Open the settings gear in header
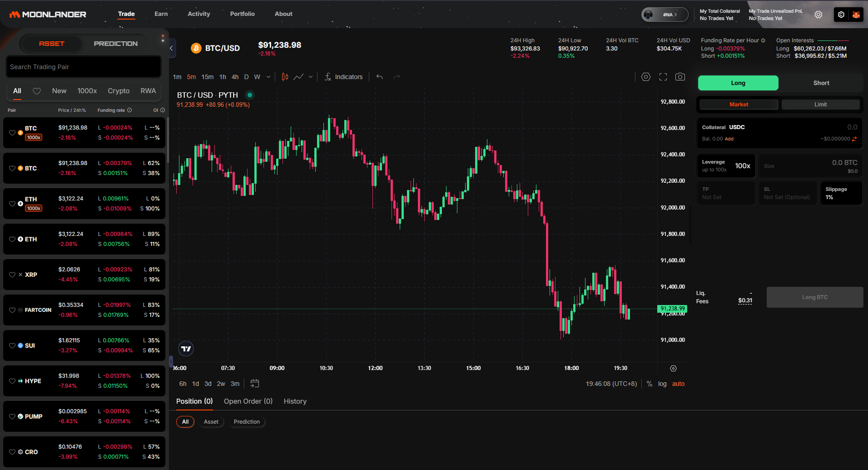868x470 pixels. pyautogui.click(x=818, y=15)
